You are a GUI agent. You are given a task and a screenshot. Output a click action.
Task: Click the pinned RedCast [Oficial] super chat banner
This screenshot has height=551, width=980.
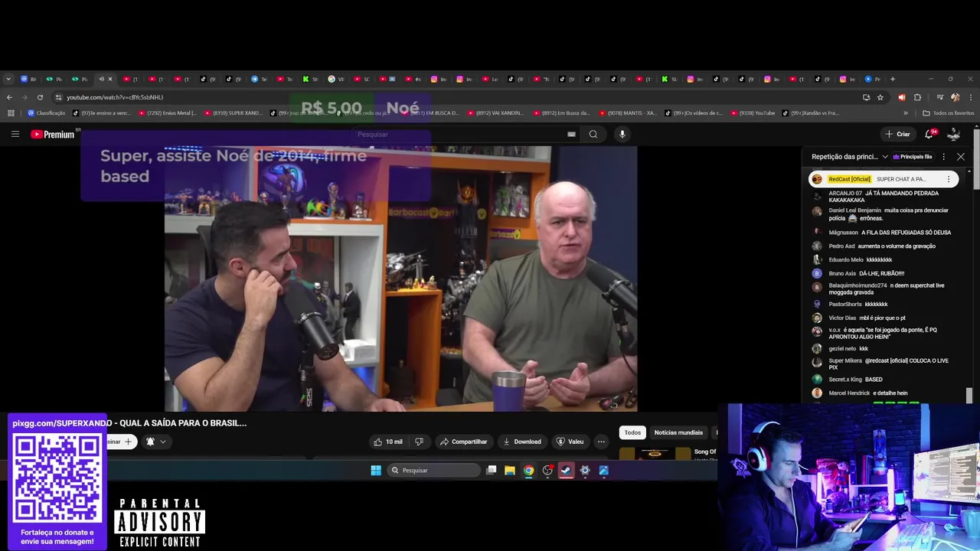pyautogui.click(x=884, y=179)
